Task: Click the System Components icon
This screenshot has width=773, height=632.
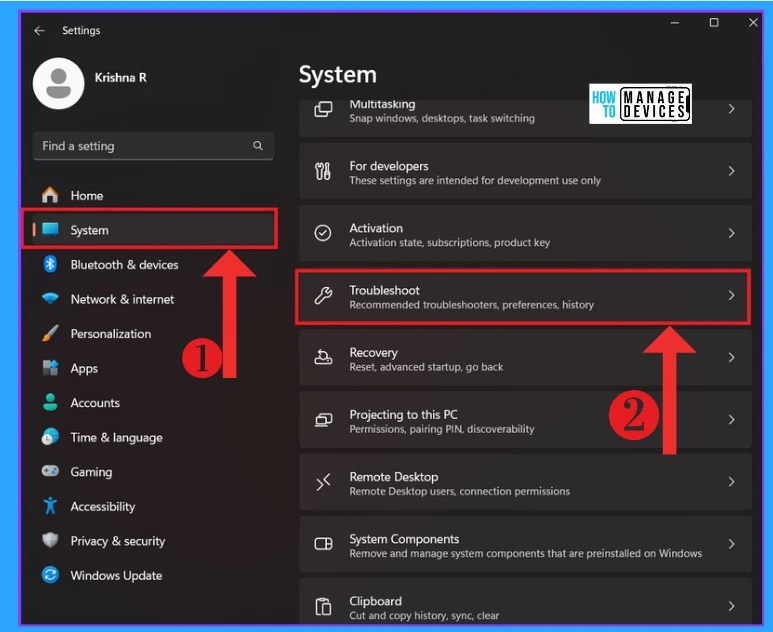Action: click(323, 544)
